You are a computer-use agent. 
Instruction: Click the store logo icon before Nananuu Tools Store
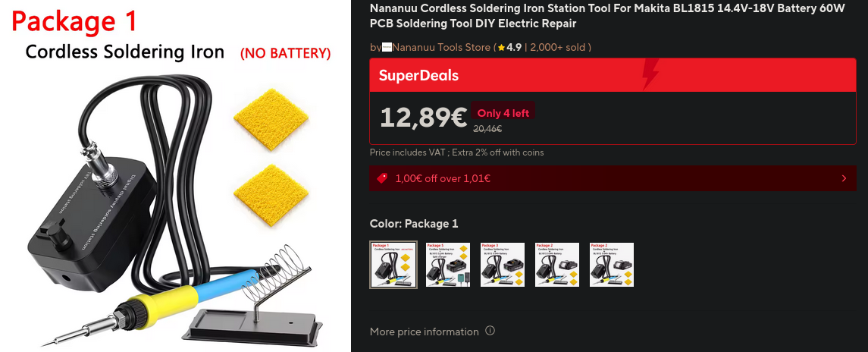[x=387, y=48]
